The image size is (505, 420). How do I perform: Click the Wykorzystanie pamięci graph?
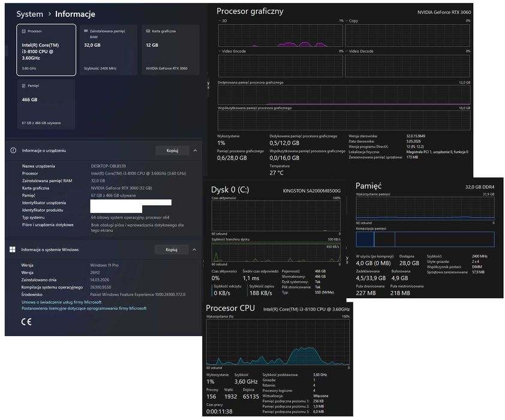[425, 208]
